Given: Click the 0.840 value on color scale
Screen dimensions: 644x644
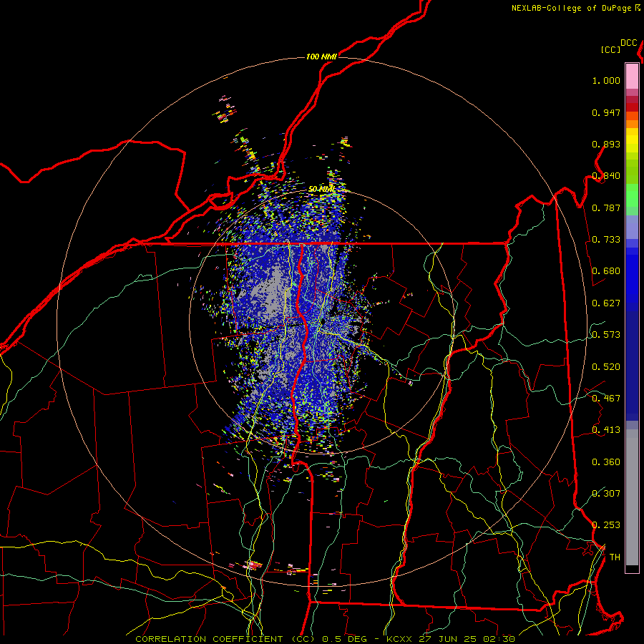Looking at the screenshot, I should 606,176.
